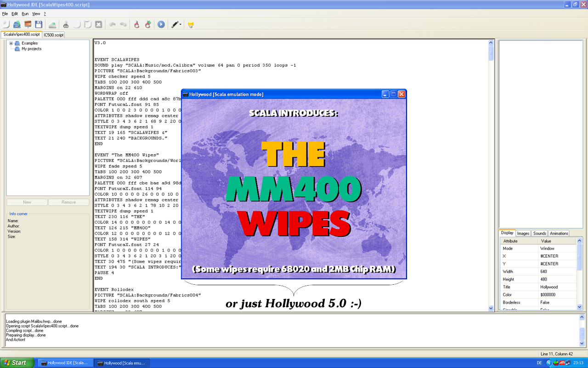588x368 pixels.
Task: Click the Copy toolbar icon
Action: coord(77,24)
